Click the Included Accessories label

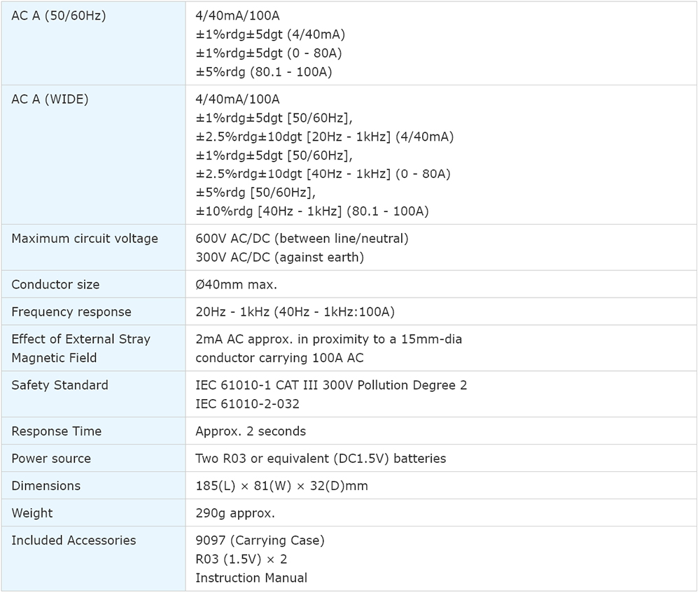coord(73,540)
